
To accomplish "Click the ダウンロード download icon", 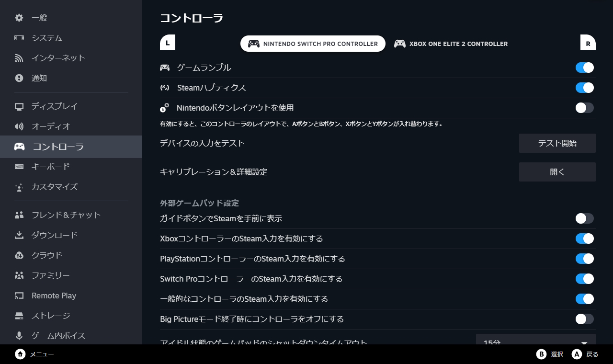I will point(19,235).
